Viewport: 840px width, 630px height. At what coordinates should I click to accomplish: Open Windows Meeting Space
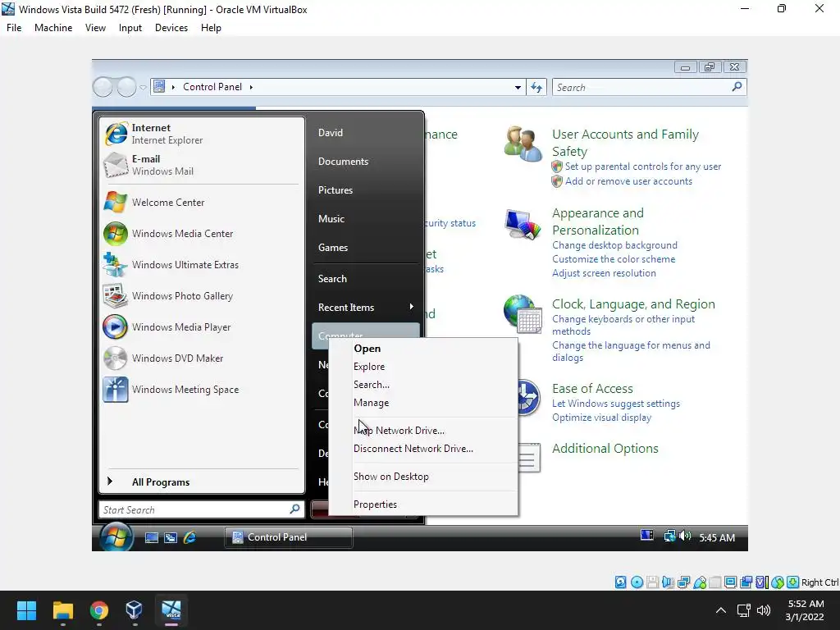tap(202, 390)
